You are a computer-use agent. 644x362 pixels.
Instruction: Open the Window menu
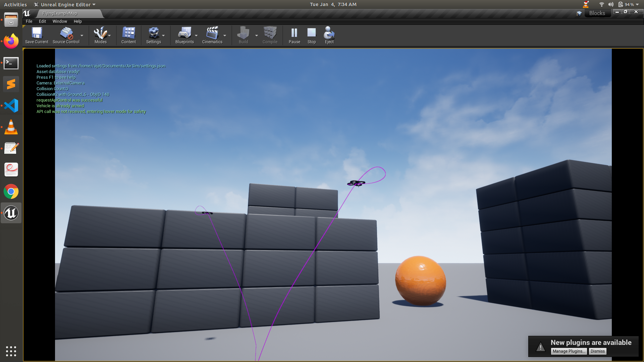click(60, 21)
